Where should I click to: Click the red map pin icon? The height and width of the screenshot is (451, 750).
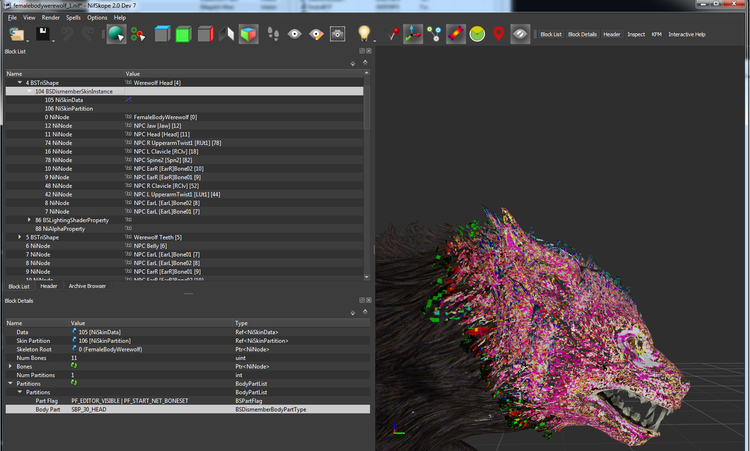coord(498,34)
